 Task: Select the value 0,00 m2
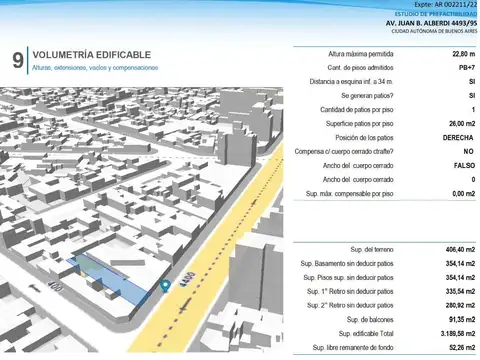pyautogui.click(x=464, y=194)
